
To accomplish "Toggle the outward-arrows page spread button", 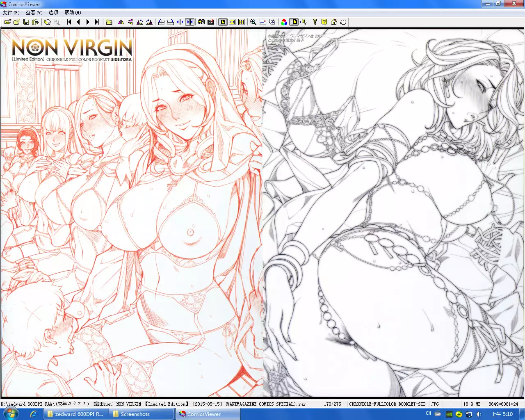I will click(180, 22).
